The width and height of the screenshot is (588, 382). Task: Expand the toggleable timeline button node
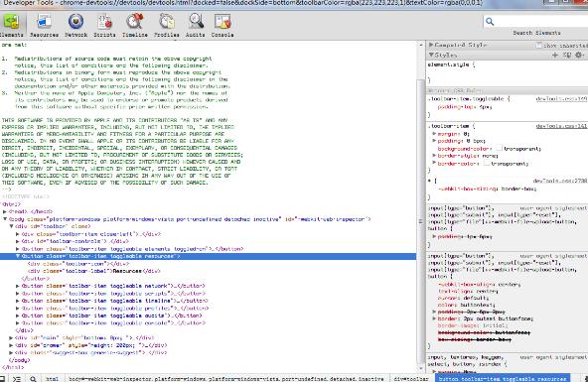coord(17,301)
